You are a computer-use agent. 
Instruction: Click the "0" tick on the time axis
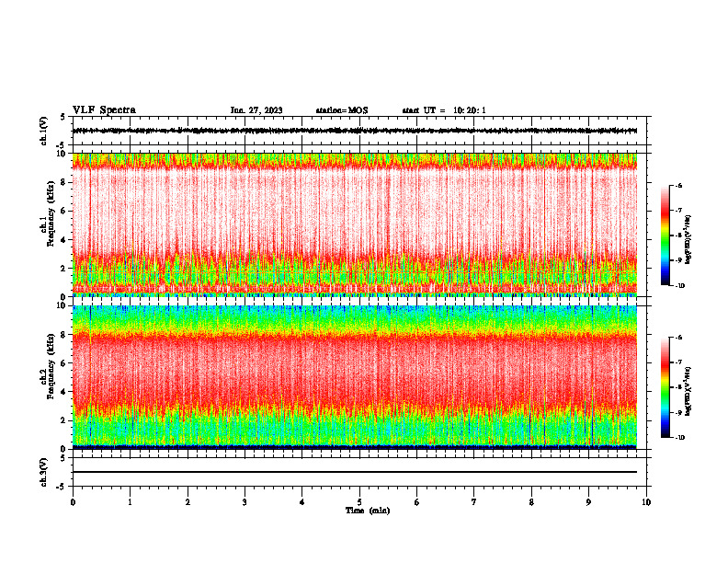pos(73,502)
